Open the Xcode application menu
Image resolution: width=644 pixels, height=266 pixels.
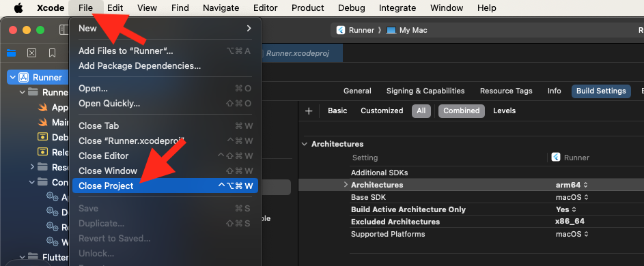[51, 8]
